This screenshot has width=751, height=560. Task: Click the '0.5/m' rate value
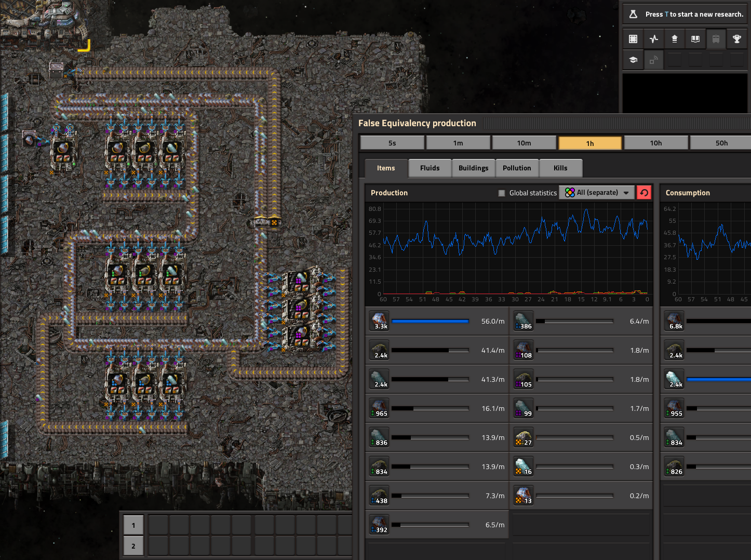click(x=639, y=437)
